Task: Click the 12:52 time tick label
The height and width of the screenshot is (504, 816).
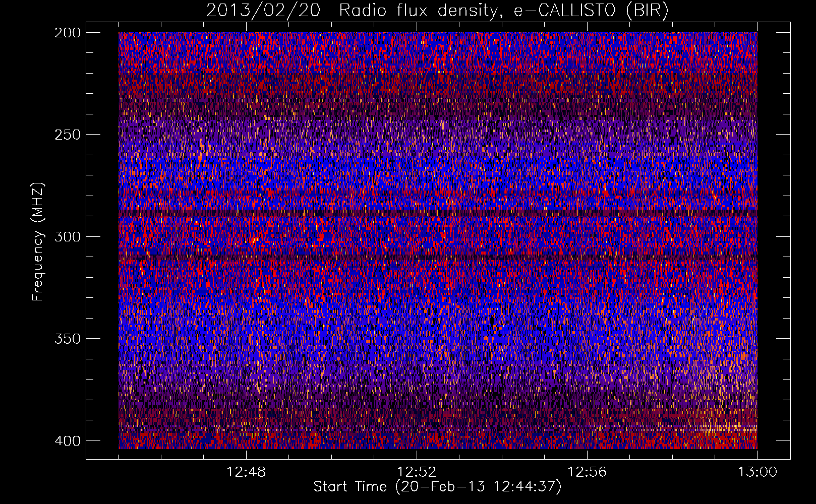Action: click(x=417, y=472)
